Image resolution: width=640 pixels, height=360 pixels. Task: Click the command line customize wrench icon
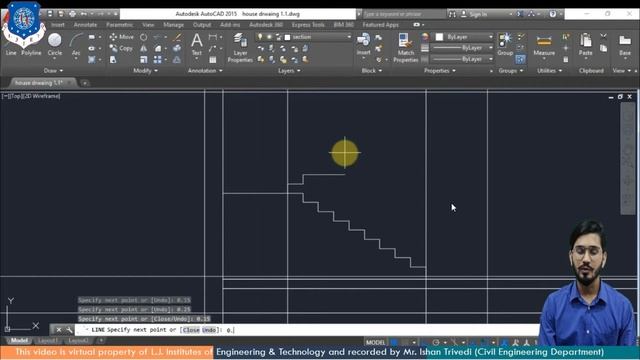(x=69, y=329)
